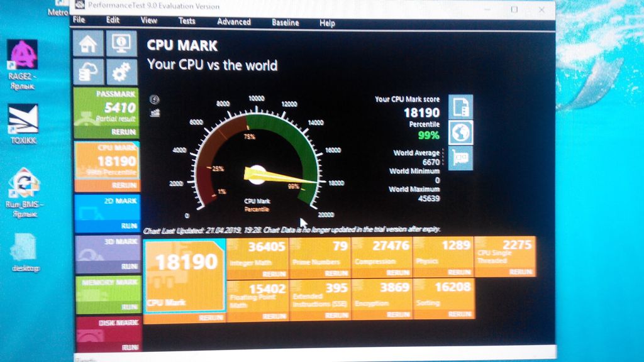Maximize the PerformanceTest window

pos(514,9)
